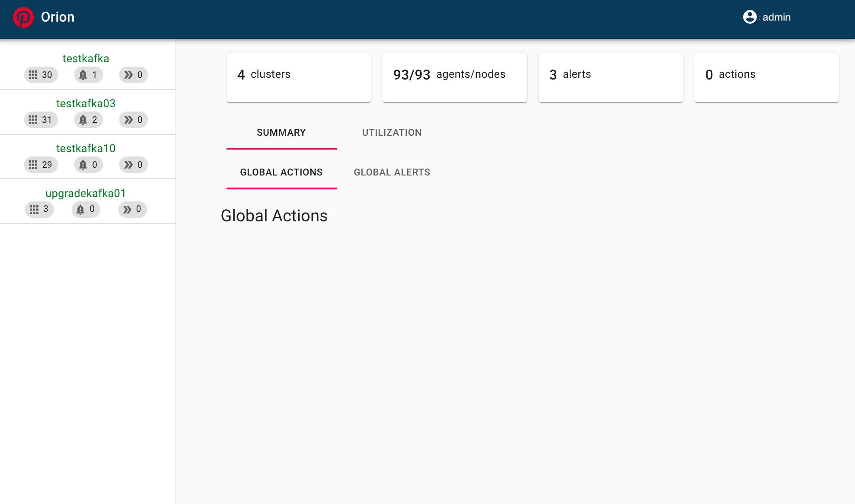Click upgradekafka01 actions arrows chip
The height and width of the screenshot is (504, 855).
click(132, 209)
